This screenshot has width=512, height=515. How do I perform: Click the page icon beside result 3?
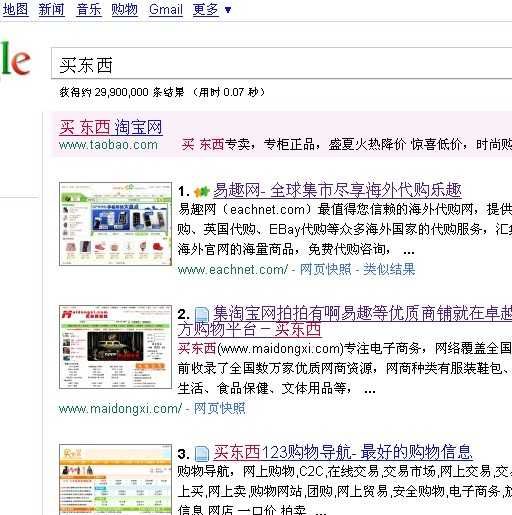[201, 454]
